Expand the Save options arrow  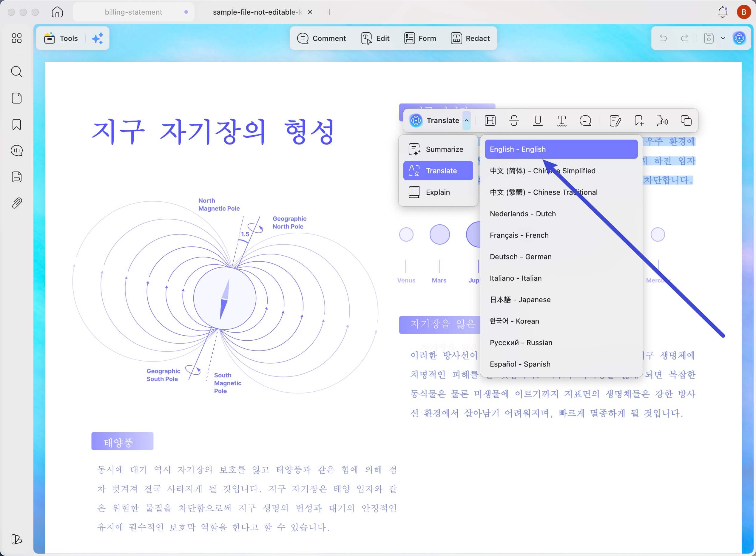pyautogui.click(x=723, y=38)
